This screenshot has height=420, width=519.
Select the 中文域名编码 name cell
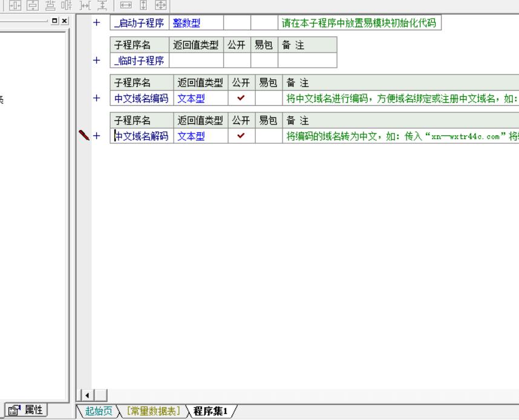142,98
